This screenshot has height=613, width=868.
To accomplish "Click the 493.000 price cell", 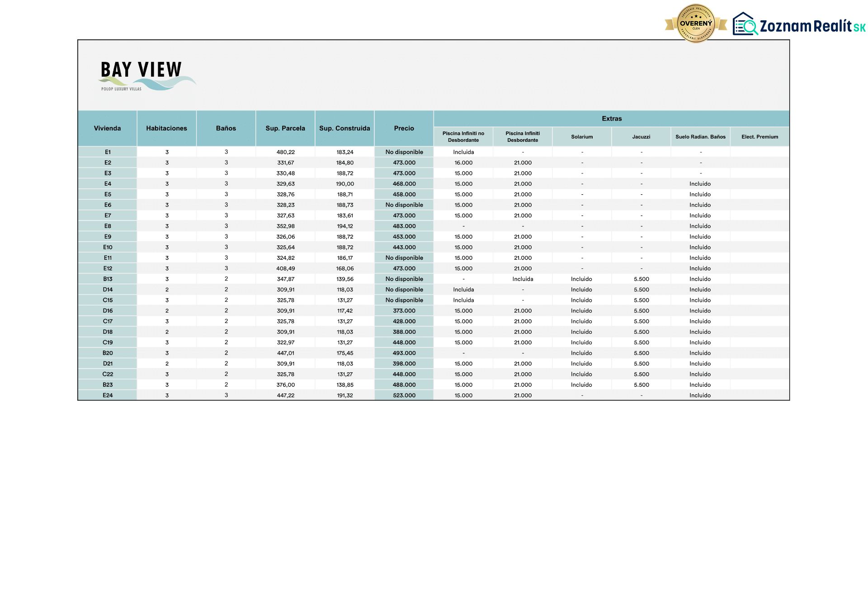I will coord(404,353).
